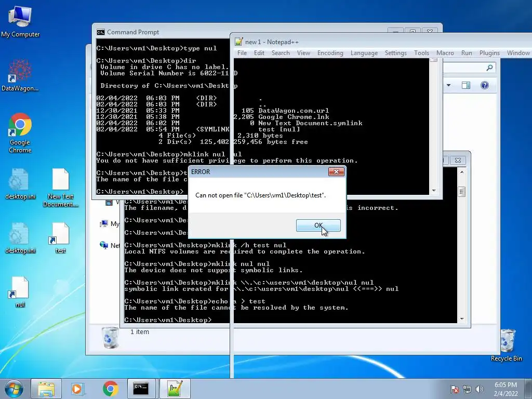Open the View menu in Notepad++
Image resolution: width=532 pixels, height=399 pixels.
pyautogui.click(x=303, y=53)
